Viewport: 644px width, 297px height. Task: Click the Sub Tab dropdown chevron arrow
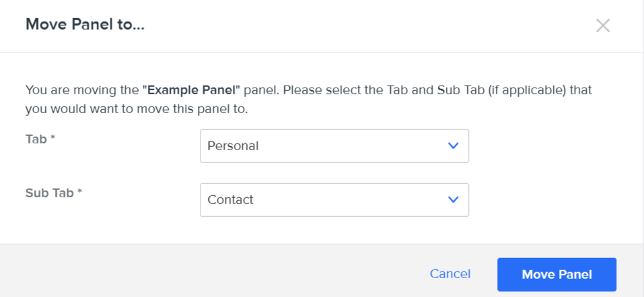[454, 199]
